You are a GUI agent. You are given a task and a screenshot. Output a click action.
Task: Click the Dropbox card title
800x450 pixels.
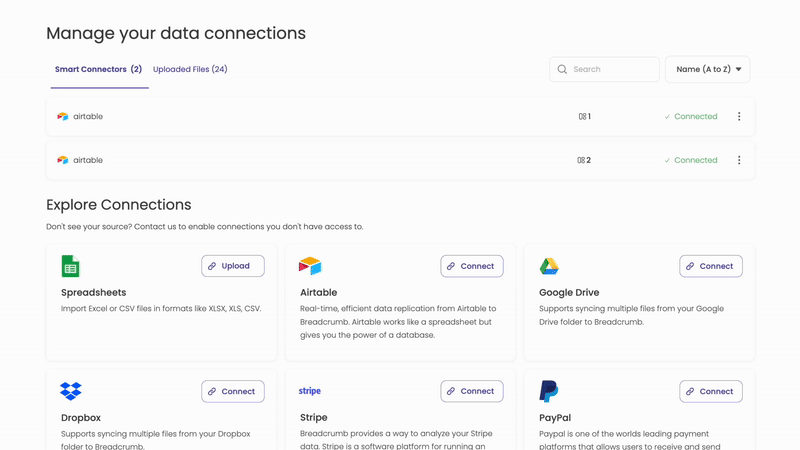coord(81,417)
